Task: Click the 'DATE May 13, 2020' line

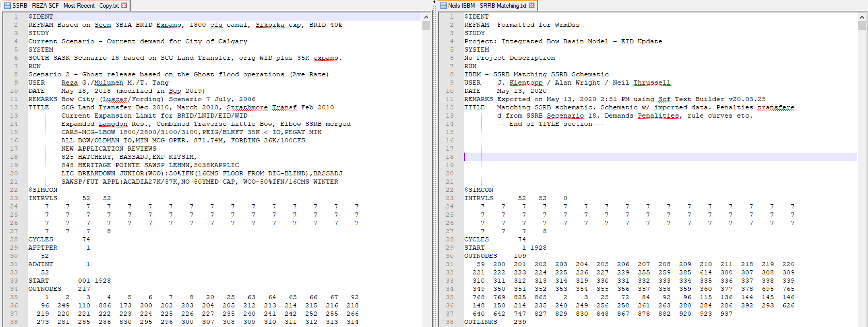Action: [506, 91]
